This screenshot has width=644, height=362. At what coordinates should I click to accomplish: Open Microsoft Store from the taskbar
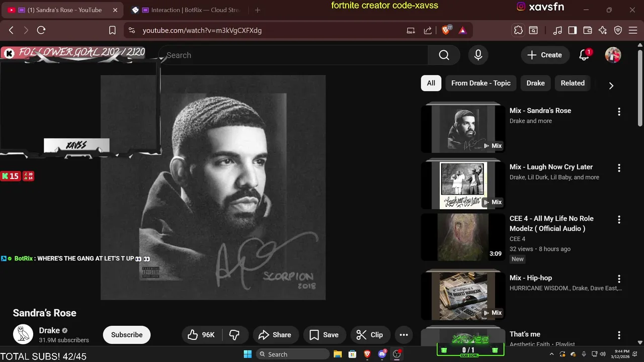[x=352, y=354]
